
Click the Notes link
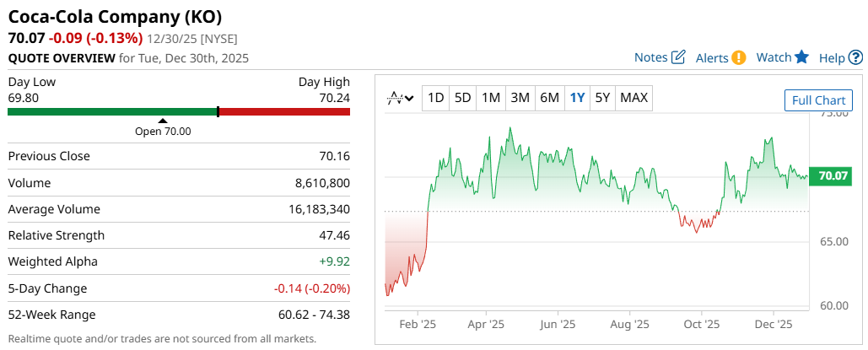650,57
